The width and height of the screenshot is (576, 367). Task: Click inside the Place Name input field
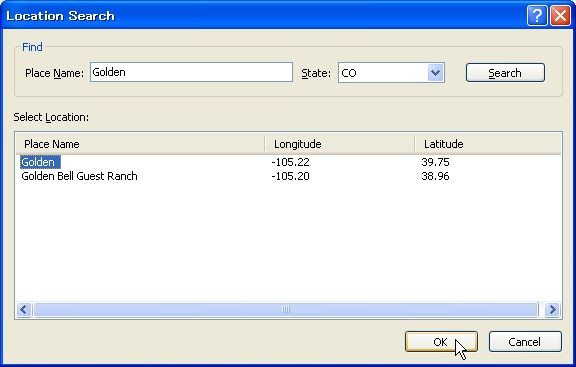[x=191, y=72]
